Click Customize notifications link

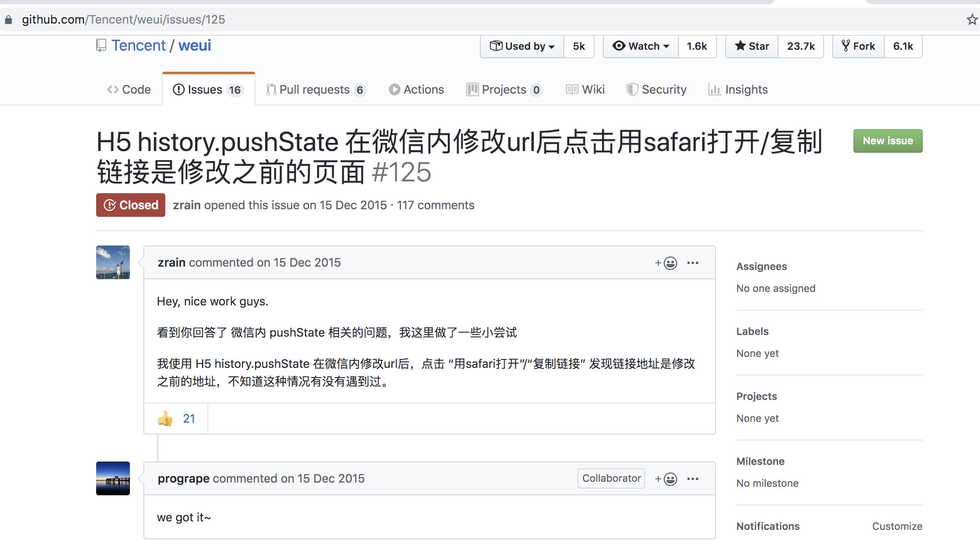coord(897,526)
